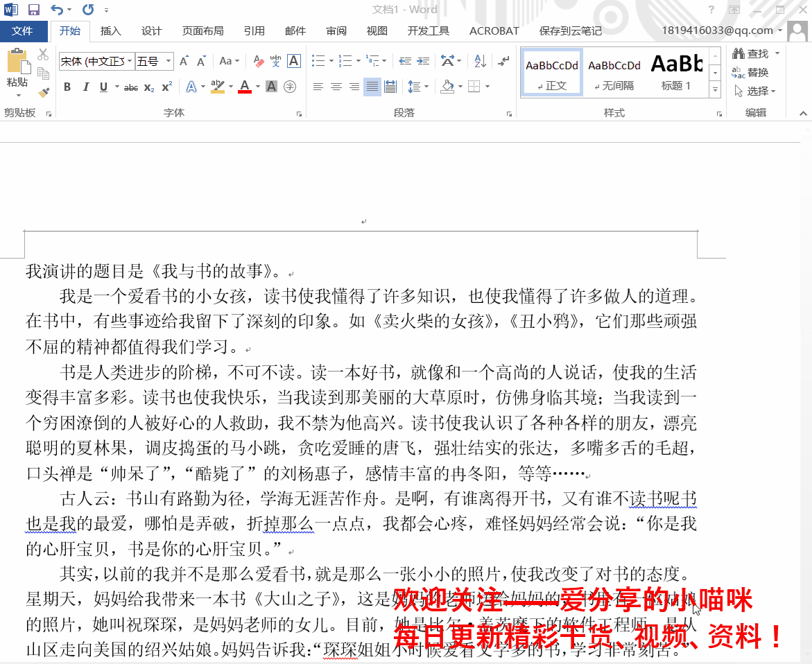Undo the last action
Image resolution: width=812 pixels, height=664 pixels.
pyautogui.click(x=57, y=9)
